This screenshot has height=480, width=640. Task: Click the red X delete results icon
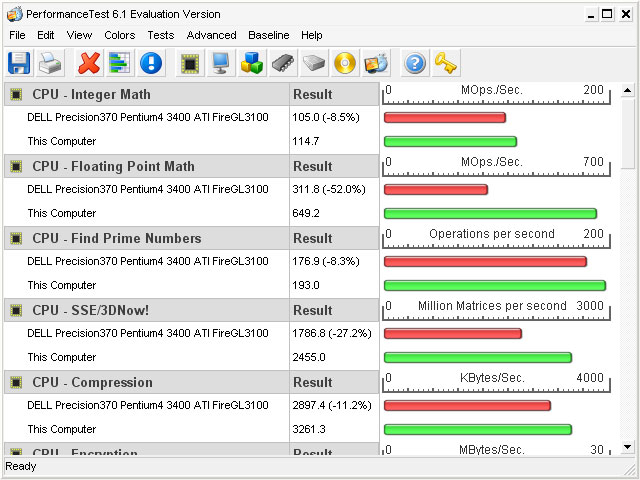(89, 63)
